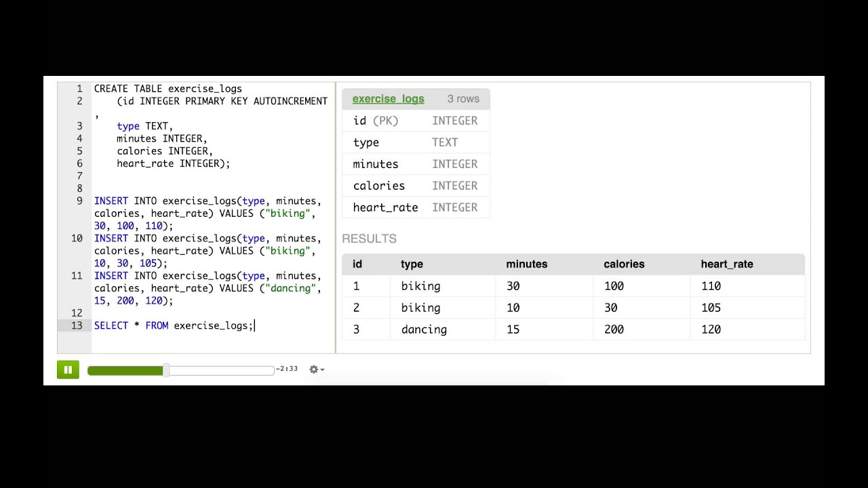This screenshot has height=488, width=868.
Task: Click the video progress slider handle
Action: [x=166, y=370]
